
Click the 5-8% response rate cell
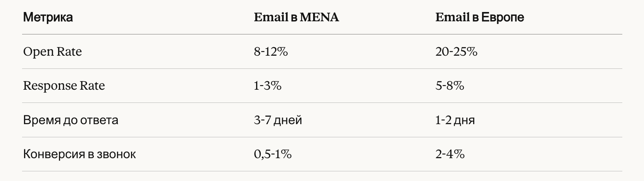(x=450, y=86)
